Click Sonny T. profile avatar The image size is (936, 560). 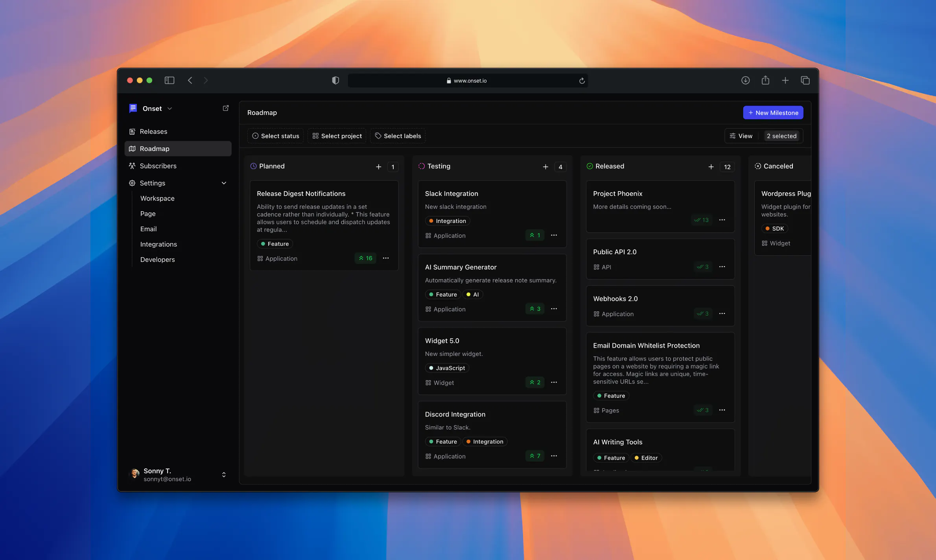135,473
